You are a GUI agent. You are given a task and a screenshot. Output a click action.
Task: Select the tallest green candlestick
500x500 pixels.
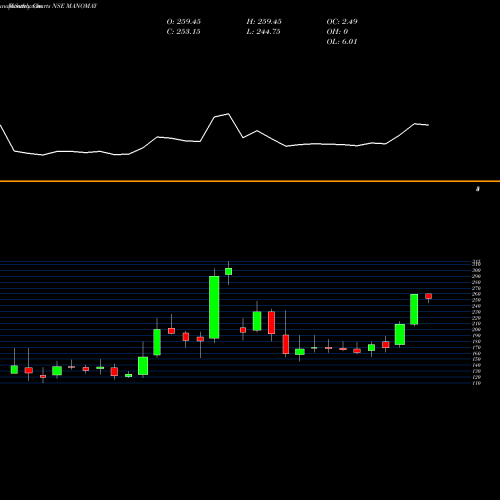tap(214, 307)
